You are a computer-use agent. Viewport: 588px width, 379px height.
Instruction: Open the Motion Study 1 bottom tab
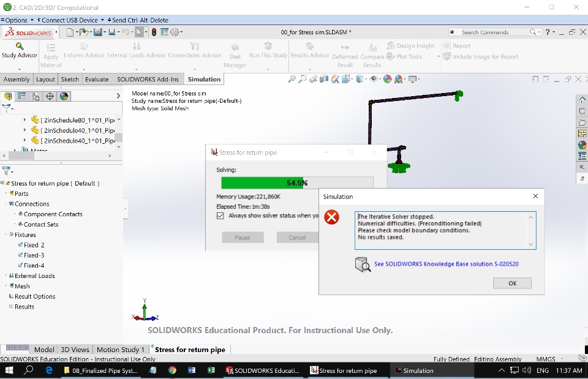[x=121, y=350]
